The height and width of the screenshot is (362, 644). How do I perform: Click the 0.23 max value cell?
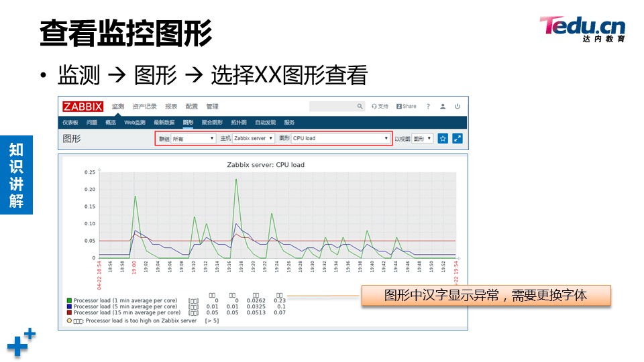[x=280, y=301]
